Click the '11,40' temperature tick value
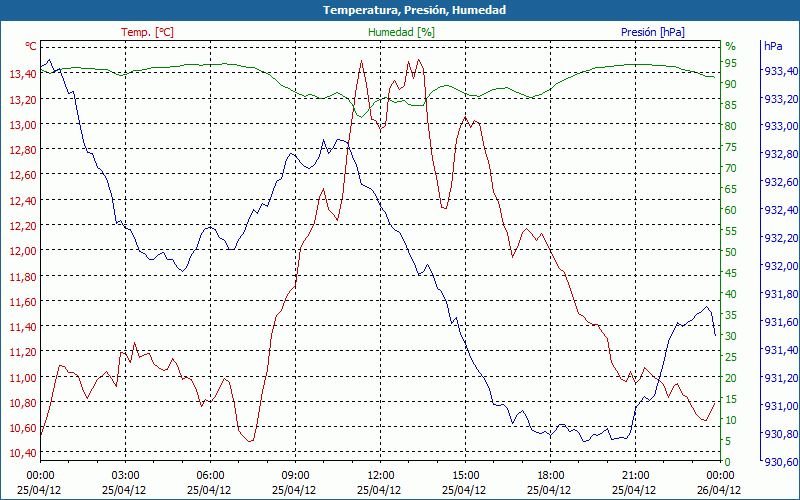The image size is (800, 500). click(x=22, y=327)
